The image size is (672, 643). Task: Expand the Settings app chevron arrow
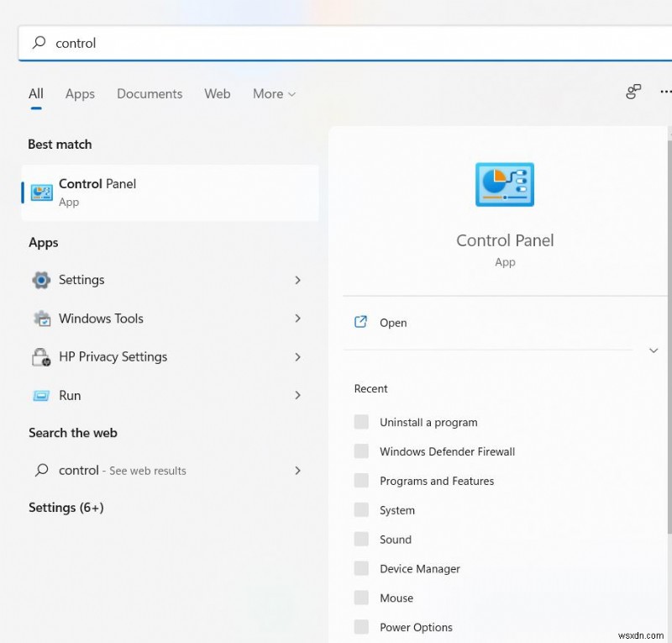click(x=298, y=280)
